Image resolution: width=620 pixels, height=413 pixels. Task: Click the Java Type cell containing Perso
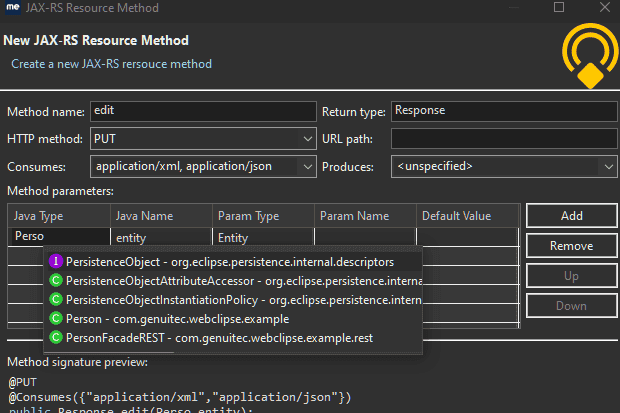(59, 237)
